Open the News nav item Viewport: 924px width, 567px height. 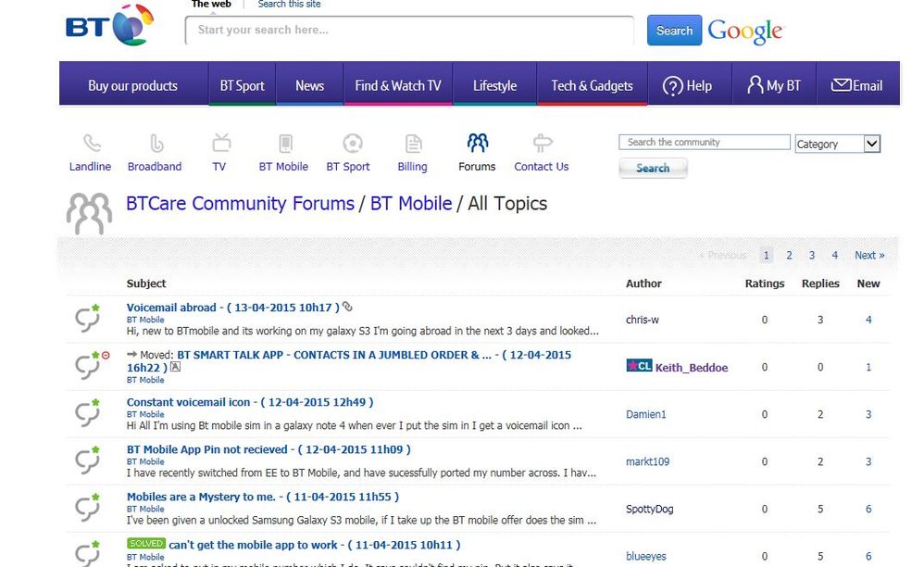point(310,85)
